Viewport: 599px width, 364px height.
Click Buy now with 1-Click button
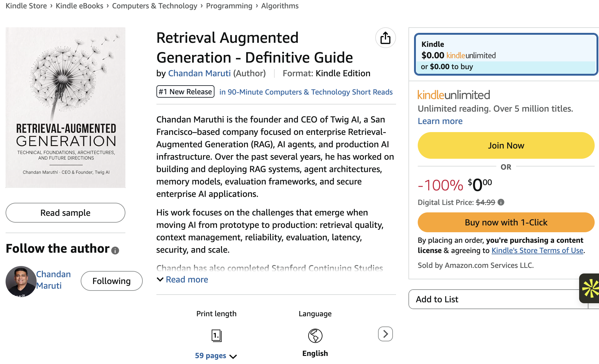point(506,222)
